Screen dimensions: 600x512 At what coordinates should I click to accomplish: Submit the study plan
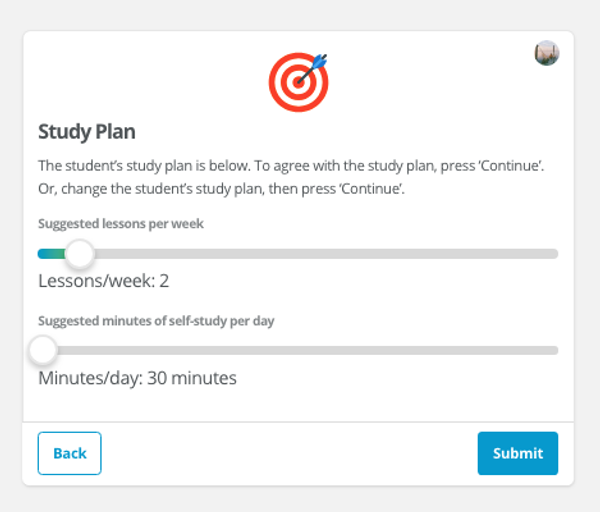pos(518,453)
